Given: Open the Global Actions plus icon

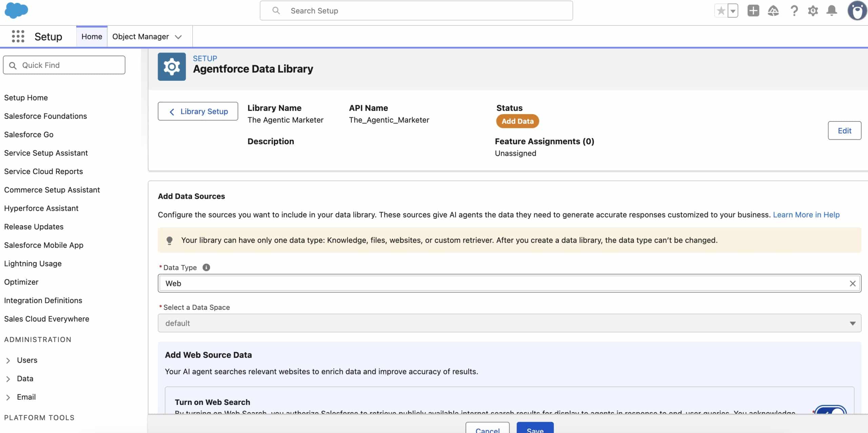Looking at the screenshot, I should 753,11.
